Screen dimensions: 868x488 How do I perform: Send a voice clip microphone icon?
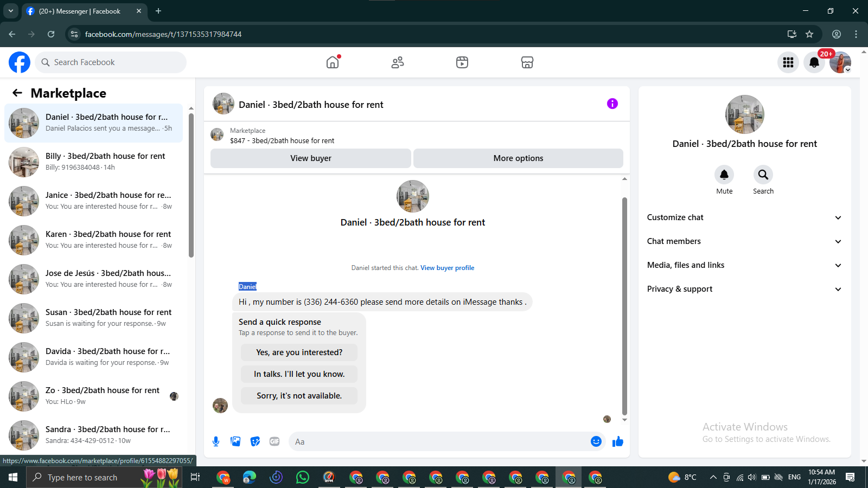(216, 441)
